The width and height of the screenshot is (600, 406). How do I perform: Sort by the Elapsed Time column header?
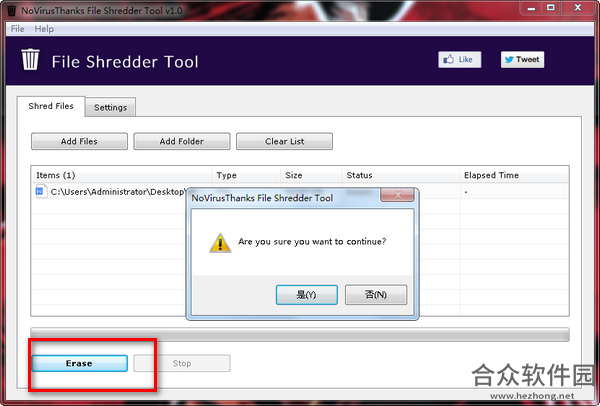click(x=514, y=175)
